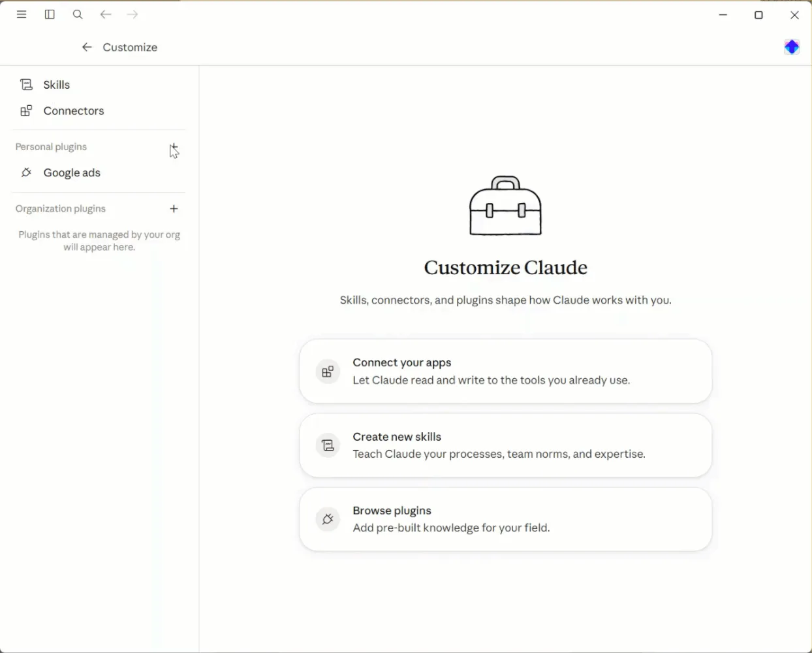Maximize the application window
Screen dimensions: 812x653
pyautogui.click(x=758, y=14)
